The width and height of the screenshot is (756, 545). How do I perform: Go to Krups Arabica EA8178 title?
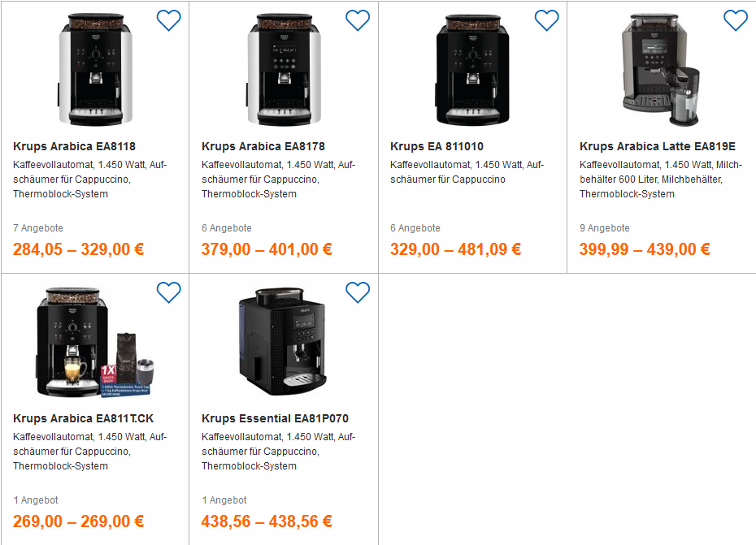(x=263, y=147)
